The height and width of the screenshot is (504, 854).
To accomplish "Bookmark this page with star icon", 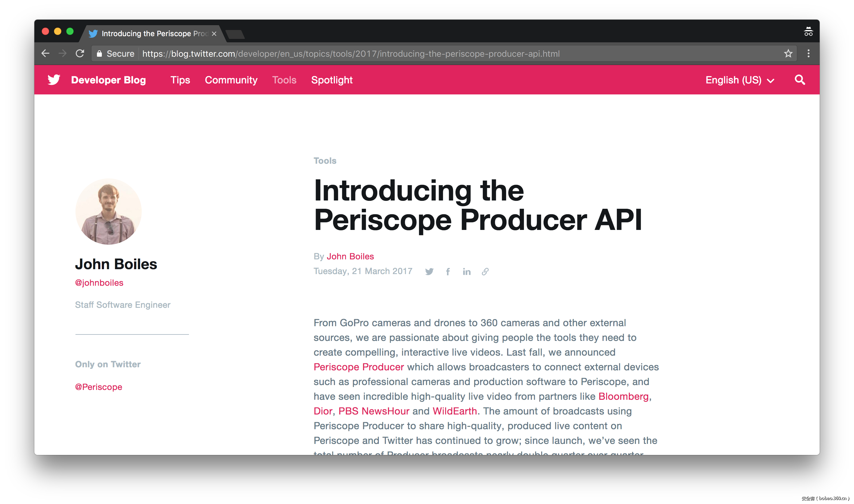I will tap(788, 54).
